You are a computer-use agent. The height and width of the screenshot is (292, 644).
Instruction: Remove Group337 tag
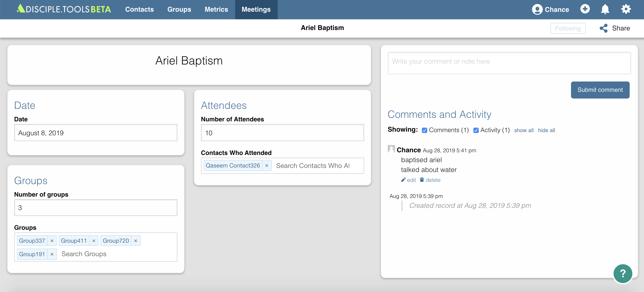click(52, 241)
